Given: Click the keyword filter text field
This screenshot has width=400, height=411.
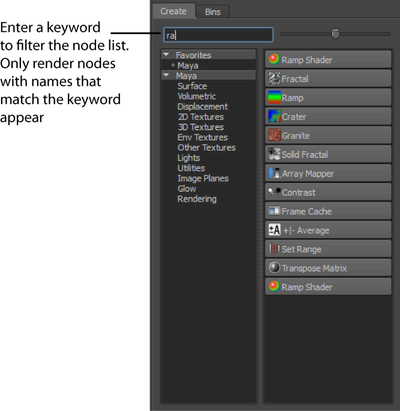Looking at the screenshot, I should (218, 35).
